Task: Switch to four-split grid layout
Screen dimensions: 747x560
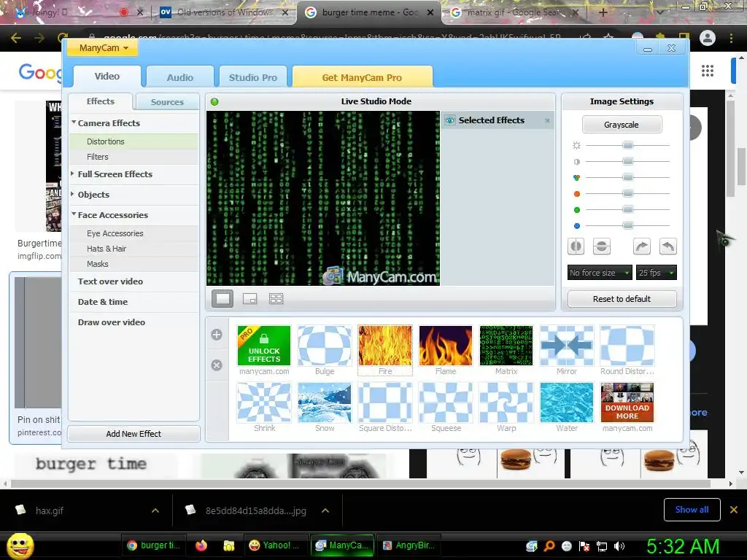Action: [276, 298]
